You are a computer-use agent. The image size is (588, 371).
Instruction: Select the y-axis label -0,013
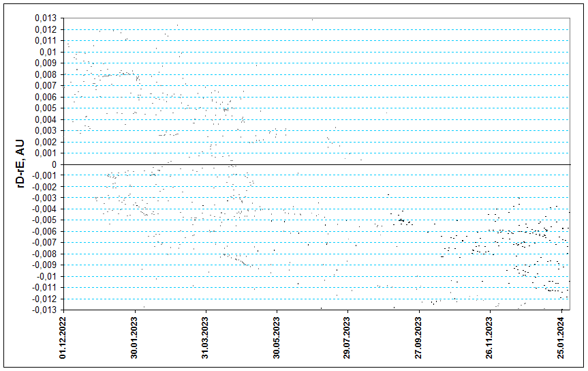[44, 310]
